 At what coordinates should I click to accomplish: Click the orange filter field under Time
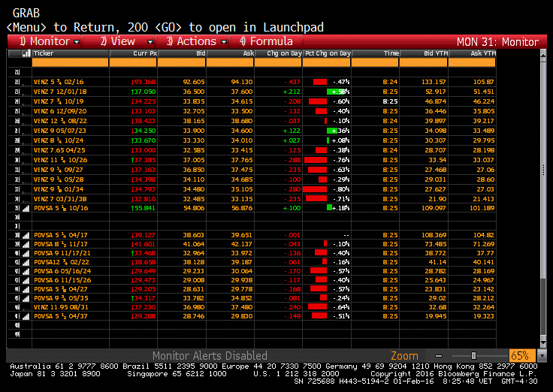point(375,62)
